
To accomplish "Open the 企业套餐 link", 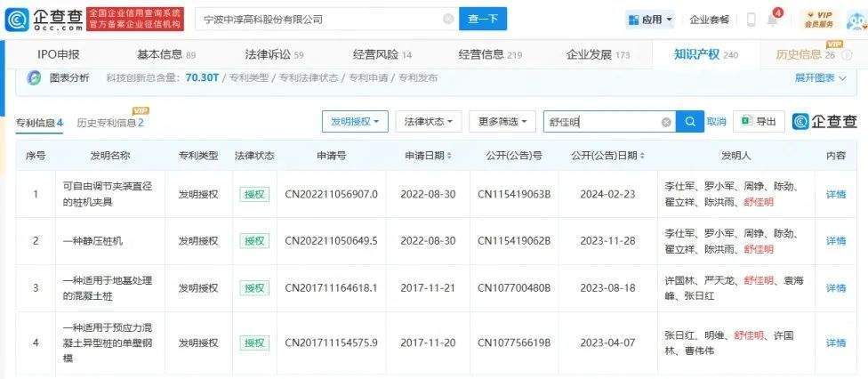I will point(709,20).
